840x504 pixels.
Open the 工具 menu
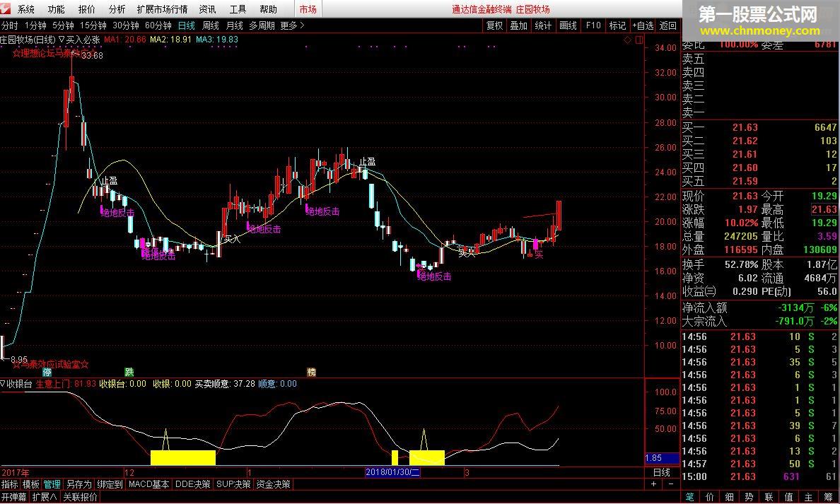pyautogui.click(x=238, y=10)
